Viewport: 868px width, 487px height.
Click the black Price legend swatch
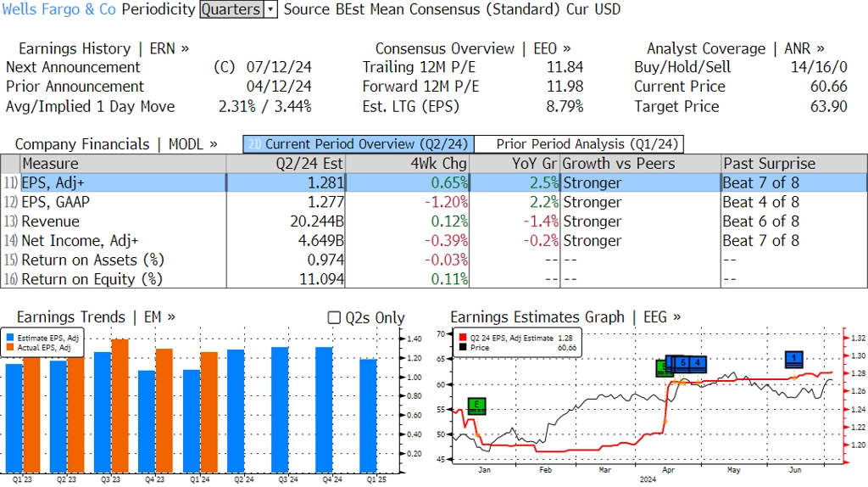[462, 348]
